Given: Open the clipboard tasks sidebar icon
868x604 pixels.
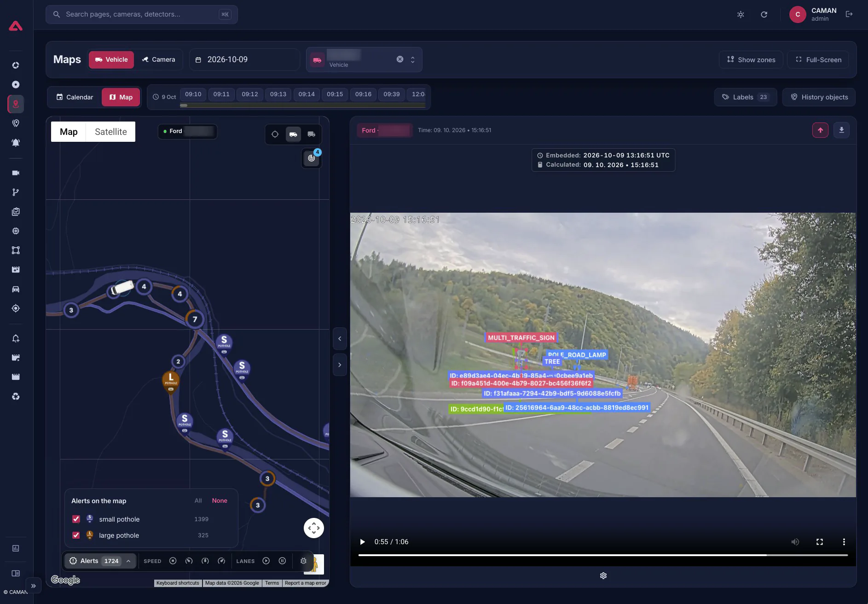Looking at the screenshot, I should pyautogui.click(x=16, y=212).
